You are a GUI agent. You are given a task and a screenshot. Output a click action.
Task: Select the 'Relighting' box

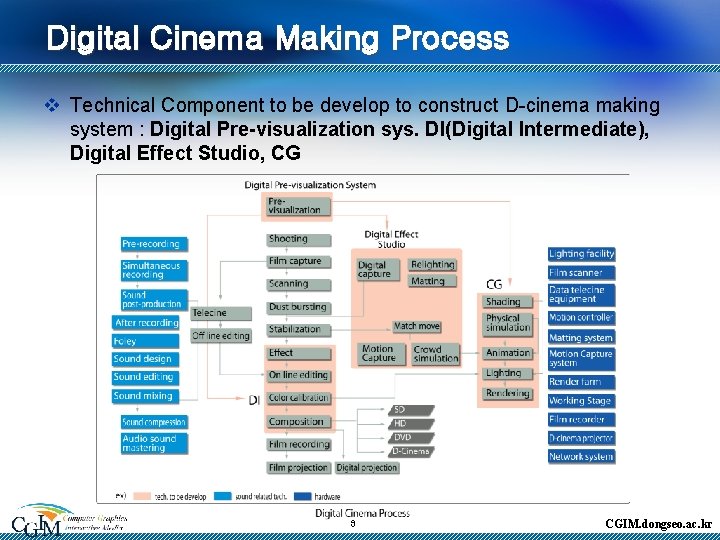432,265
